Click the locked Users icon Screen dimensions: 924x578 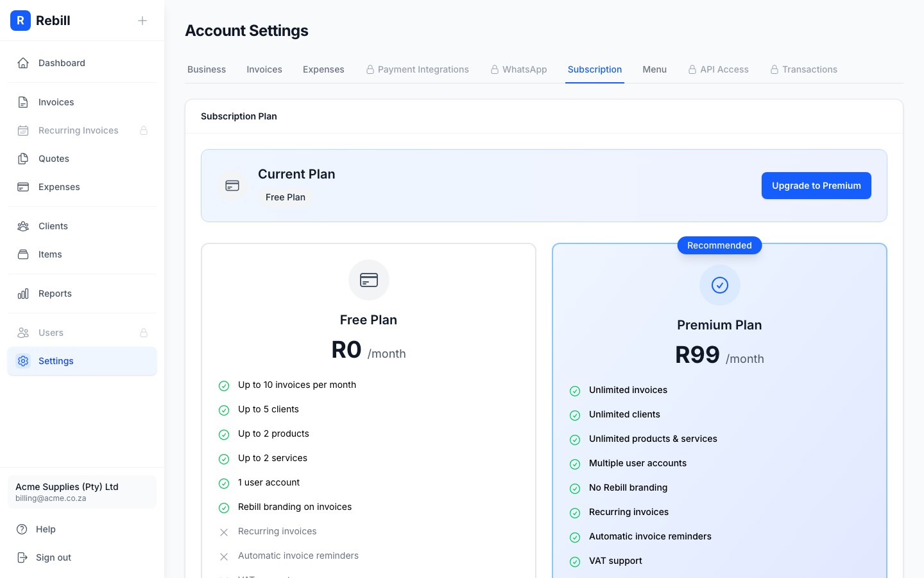click(23, 333)
